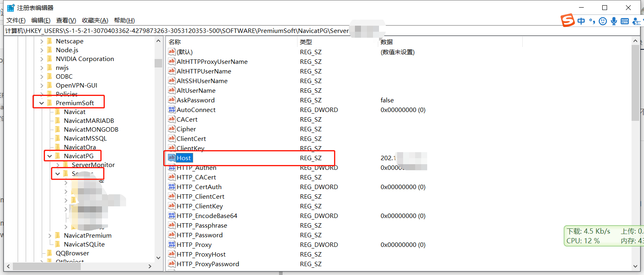Select the ODBC folder icon

point(50,76)
